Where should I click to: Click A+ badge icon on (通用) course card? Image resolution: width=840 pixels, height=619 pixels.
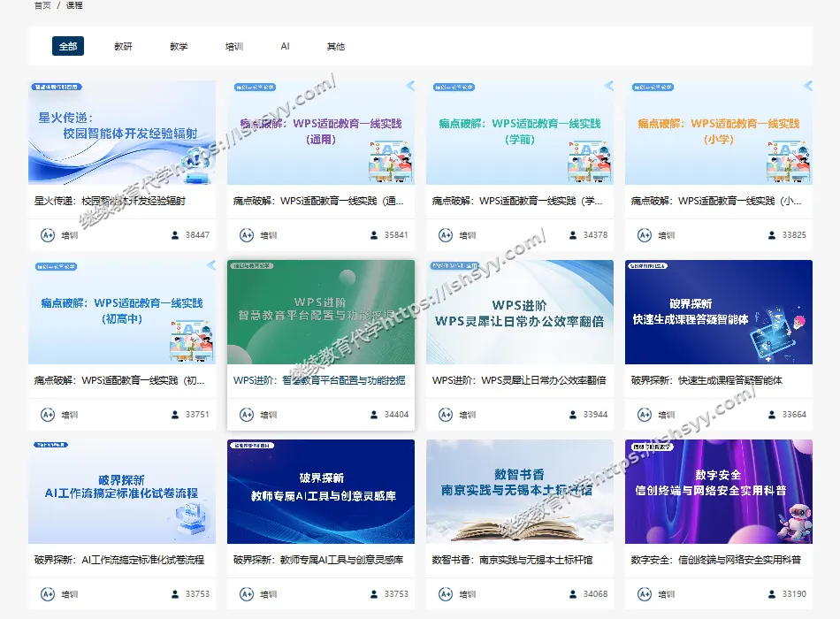247,235
